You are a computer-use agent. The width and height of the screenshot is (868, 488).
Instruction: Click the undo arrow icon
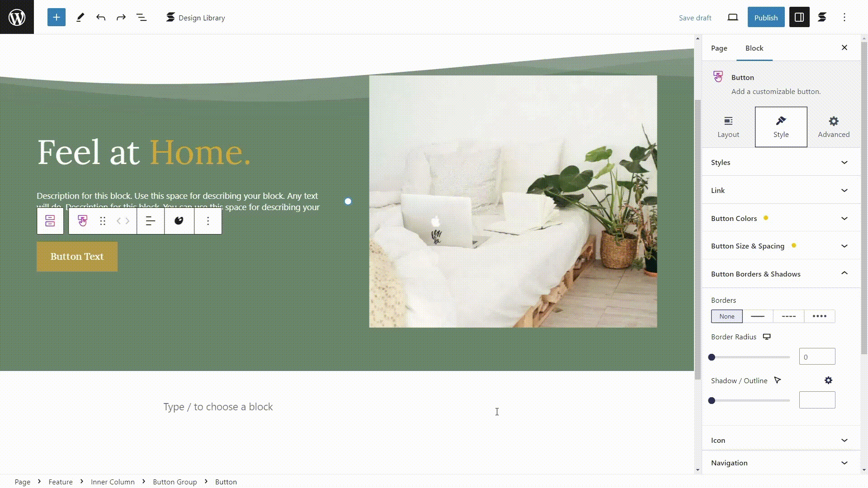pyautogui.click(x=101, y=17)
